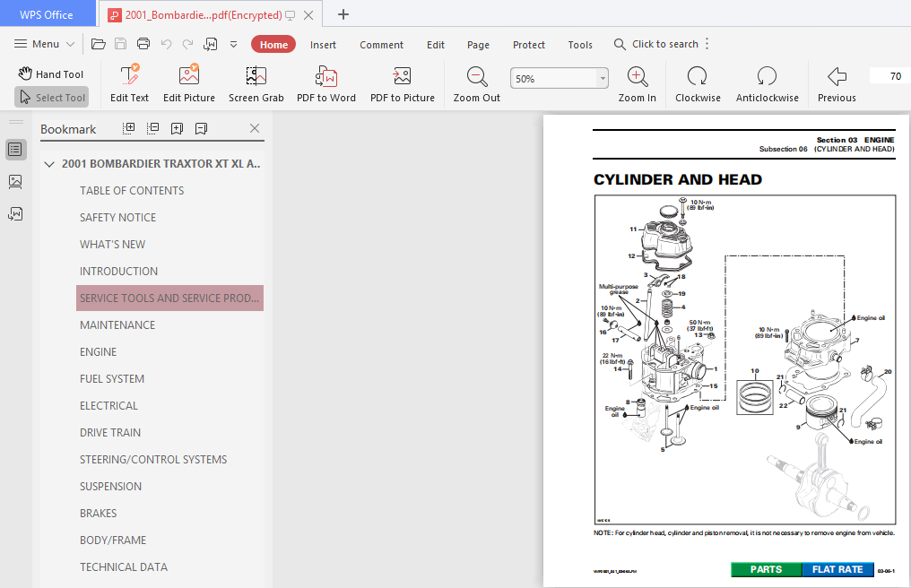Collapse all bookmarks icon
911x588 pixels.
click(152, 128)
